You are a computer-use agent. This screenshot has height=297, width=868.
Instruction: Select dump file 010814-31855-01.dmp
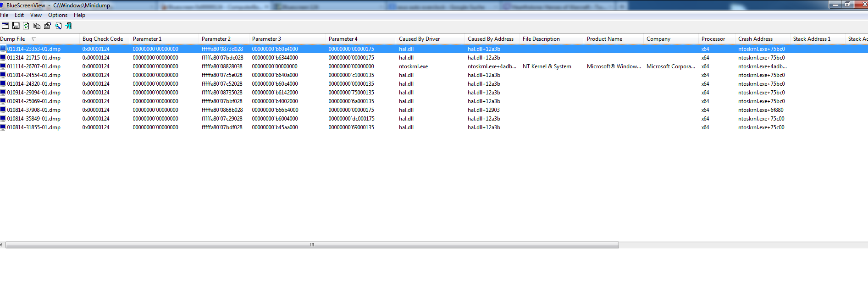(33, 127)
